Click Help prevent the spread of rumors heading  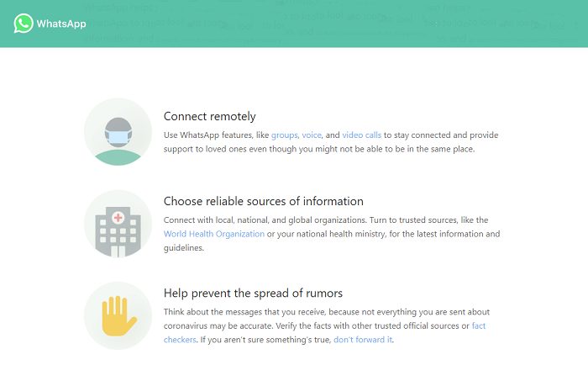(253, 294)
